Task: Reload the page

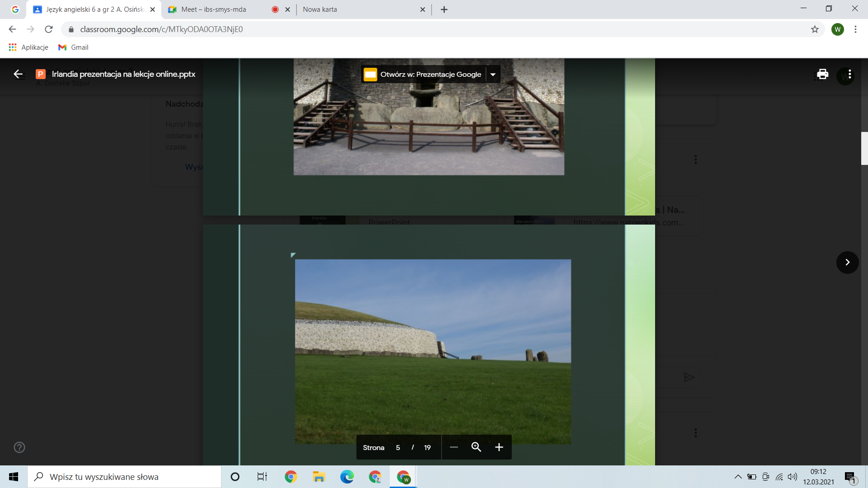Action: (49, 29)
